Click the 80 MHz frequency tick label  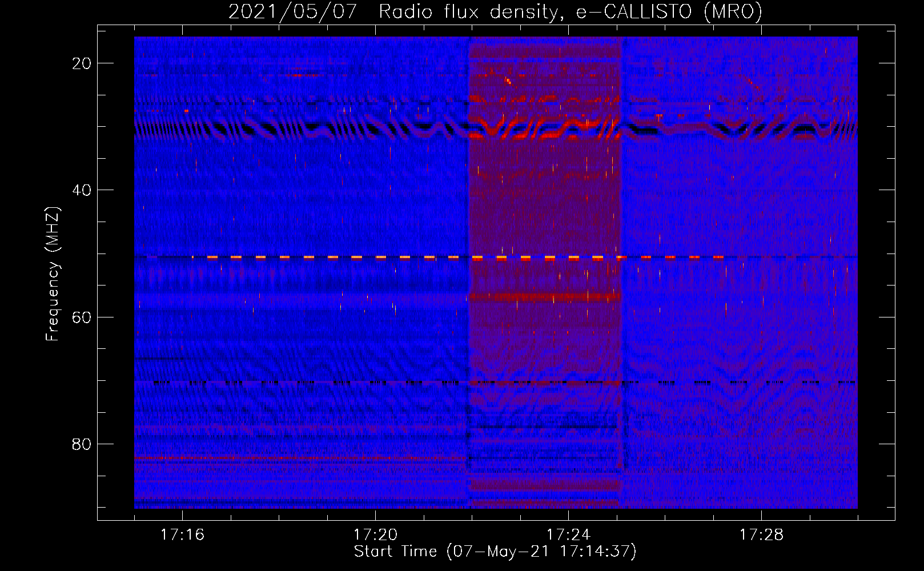click(x=82, y=444)
